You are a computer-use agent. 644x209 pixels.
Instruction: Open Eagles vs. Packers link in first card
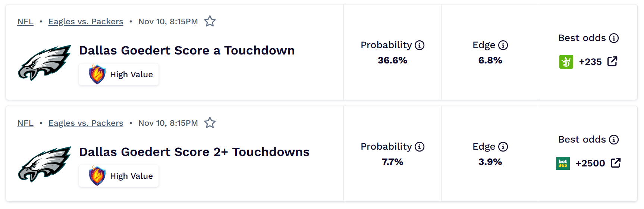(x=86, y=22)
